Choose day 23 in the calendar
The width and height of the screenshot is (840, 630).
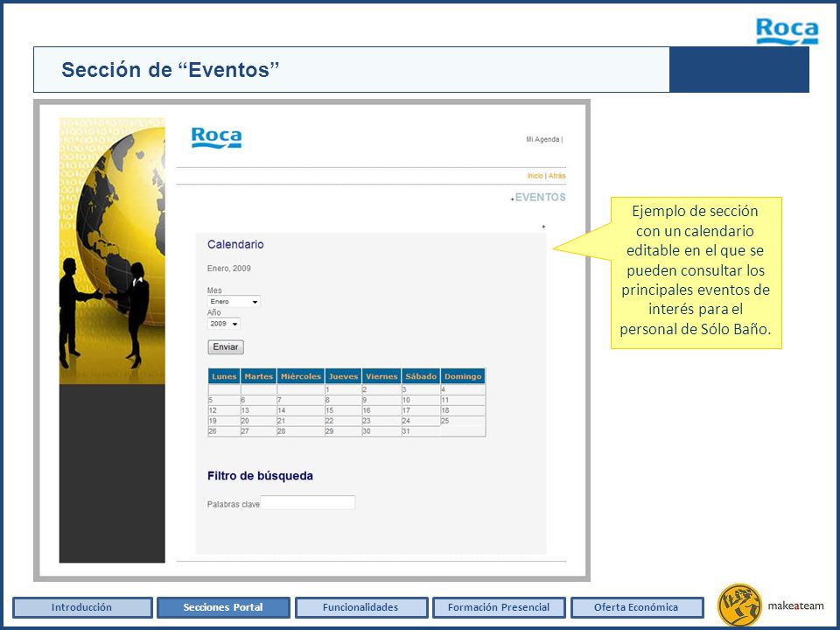click(381, 421)
